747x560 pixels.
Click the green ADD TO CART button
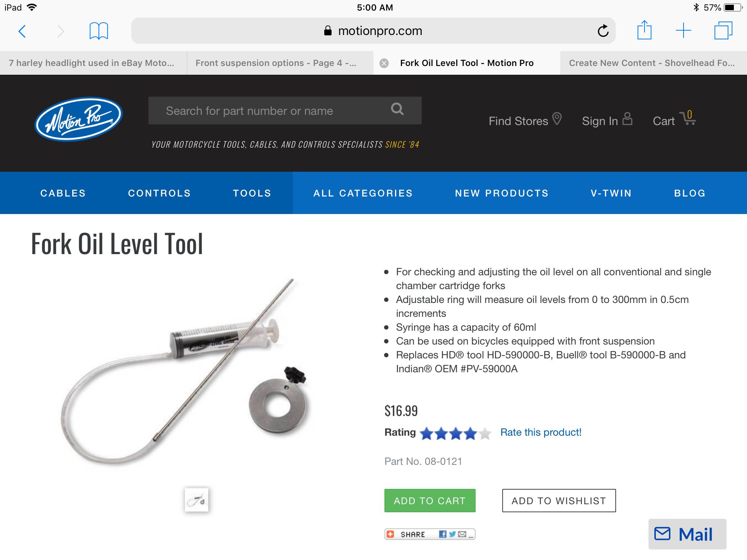pos(430,501)
